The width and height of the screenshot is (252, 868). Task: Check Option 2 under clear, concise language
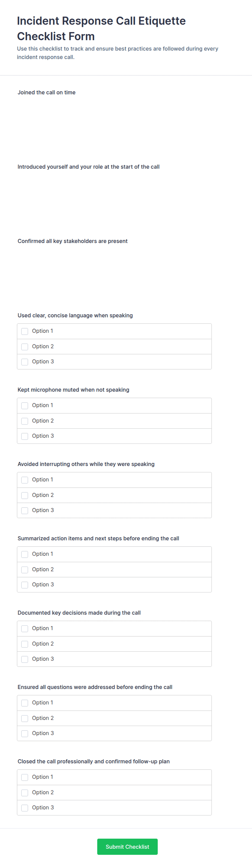(25, 347)
